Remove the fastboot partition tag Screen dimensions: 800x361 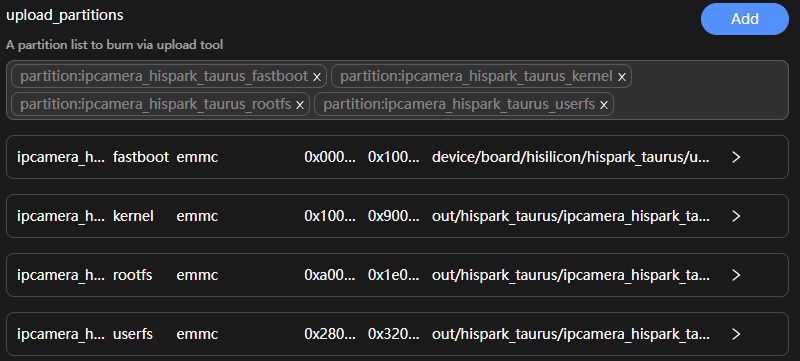click(317, 77)
